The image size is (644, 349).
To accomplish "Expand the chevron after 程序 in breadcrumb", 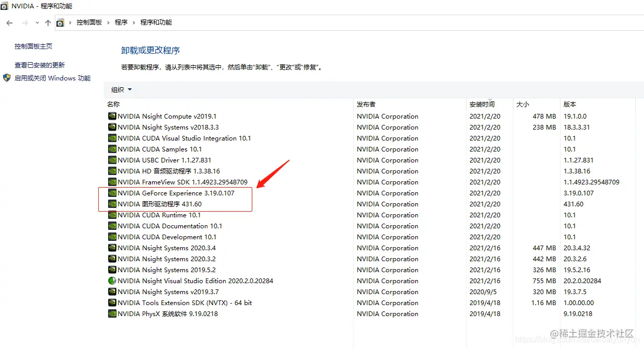I will coord(134,22).
